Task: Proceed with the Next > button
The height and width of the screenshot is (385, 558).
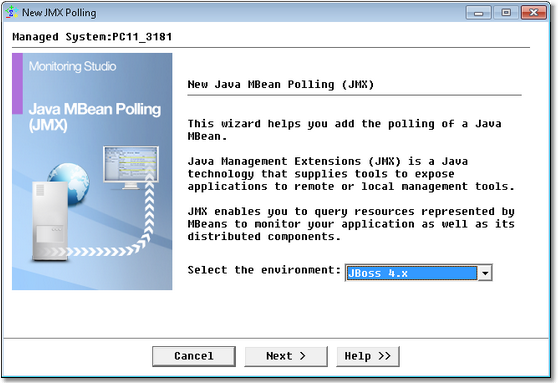Action: [x=286, y=356]
